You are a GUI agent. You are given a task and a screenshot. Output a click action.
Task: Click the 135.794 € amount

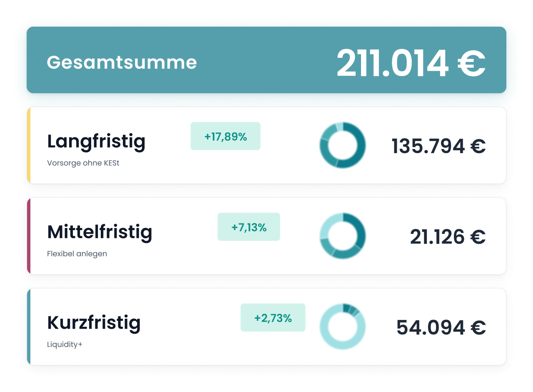(439, 146)
